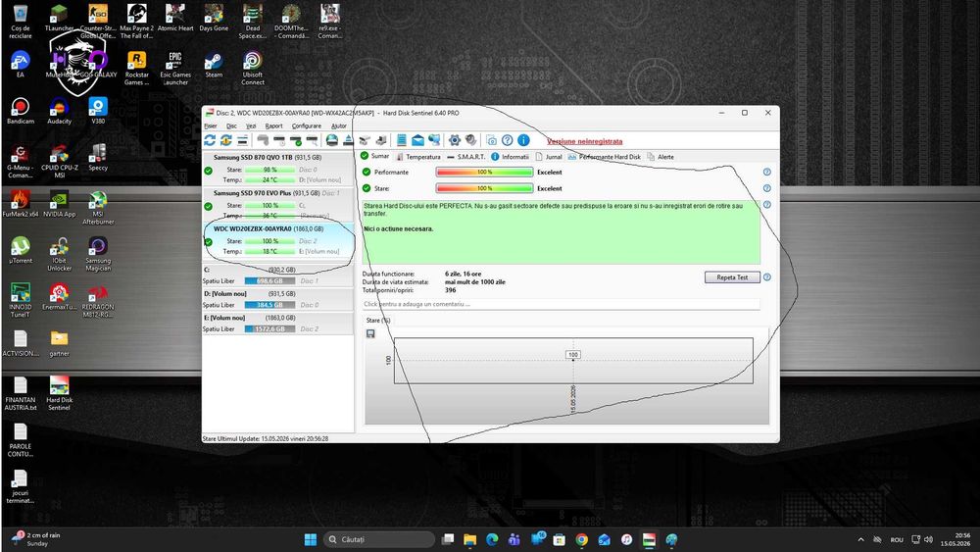Open File Explorer from the taskbar
980x552 pixels.
coord(469,539)
